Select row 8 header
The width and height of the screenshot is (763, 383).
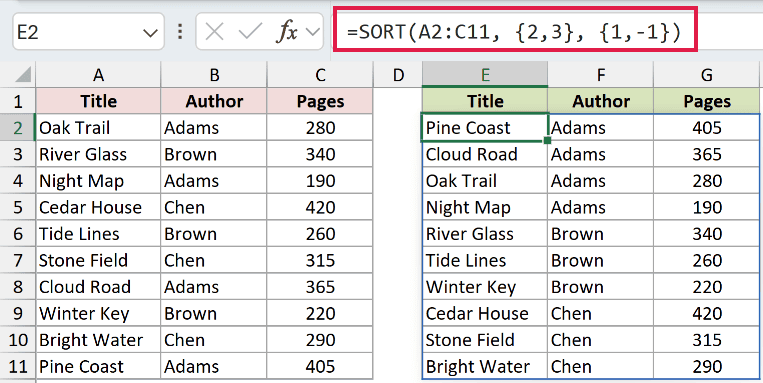[18, 287]
